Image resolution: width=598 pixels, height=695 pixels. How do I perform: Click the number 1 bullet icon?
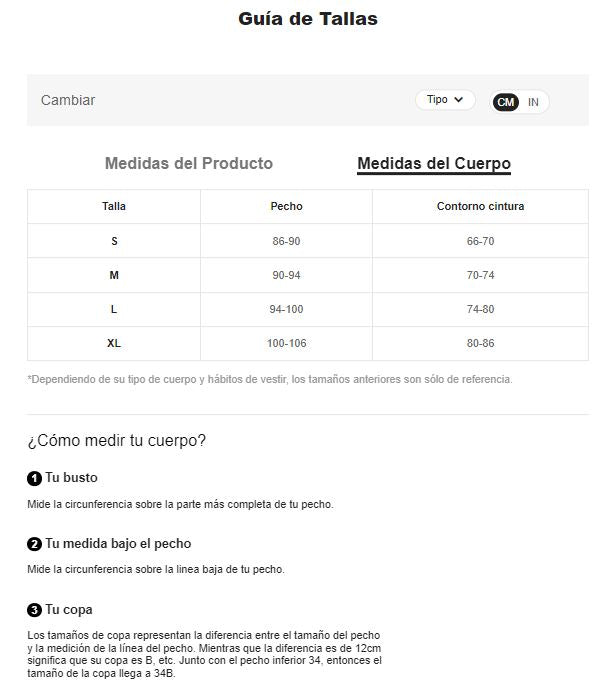tap(34, 479)
